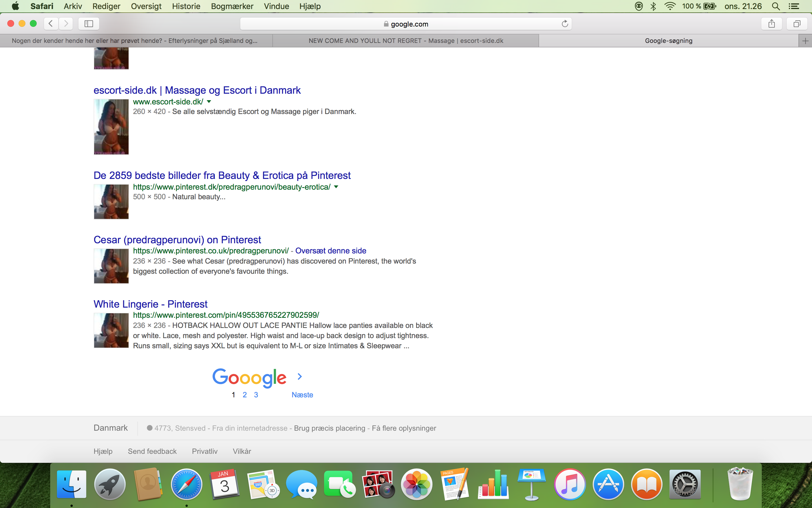Open Numbers from the Dock
812x508 pixels.
493,484
